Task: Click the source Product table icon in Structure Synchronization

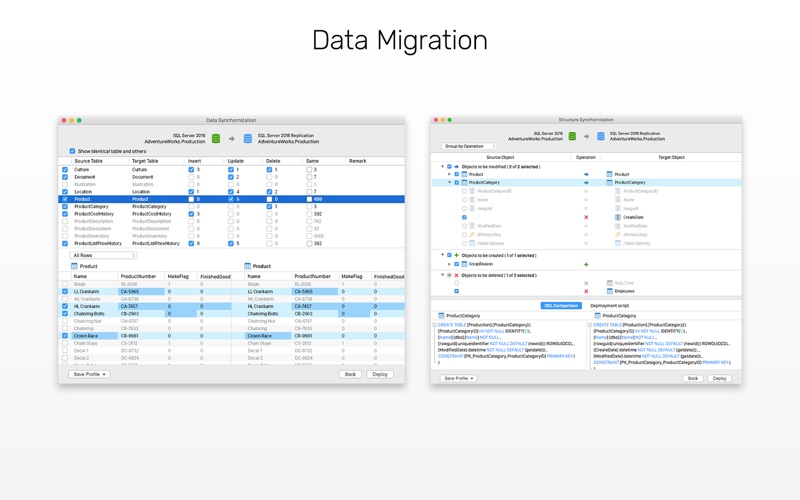Action: coord(464,174)
